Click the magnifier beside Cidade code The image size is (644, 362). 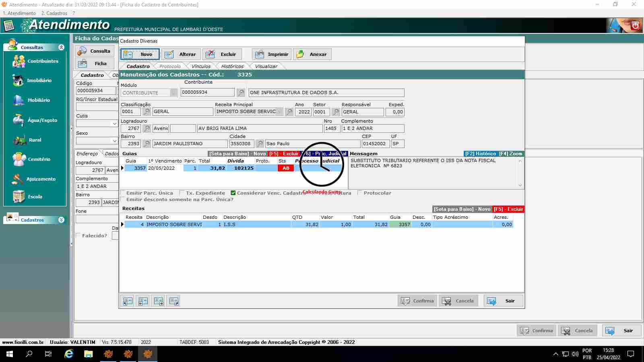coord(260,144)
